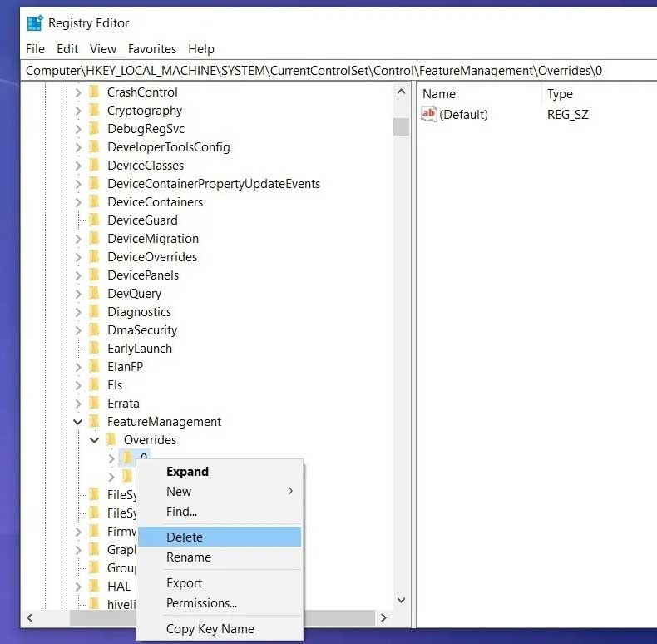Click the horizontal scroll left arrow

click(30, 617)
